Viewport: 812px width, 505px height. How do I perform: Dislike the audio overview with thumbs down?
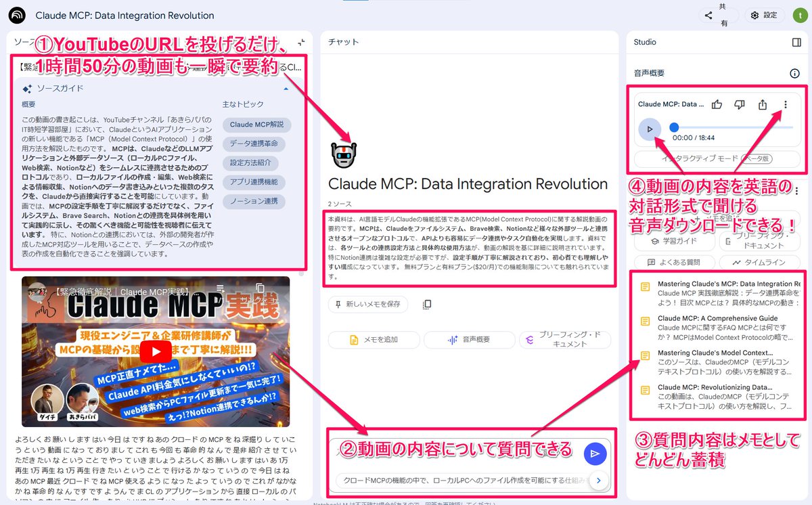point(740,104)
